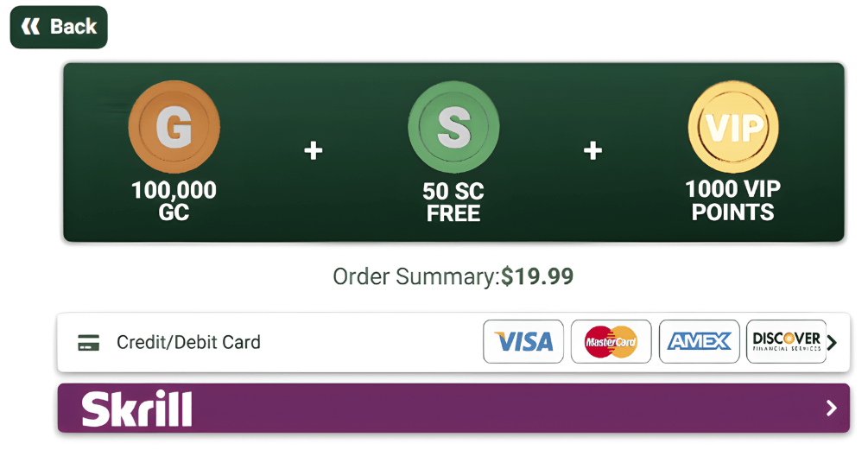The height and width of the screenshot is (450, 868).
Task: Click the plus sign between G and S coins
Action: click(x=313, y=151)
